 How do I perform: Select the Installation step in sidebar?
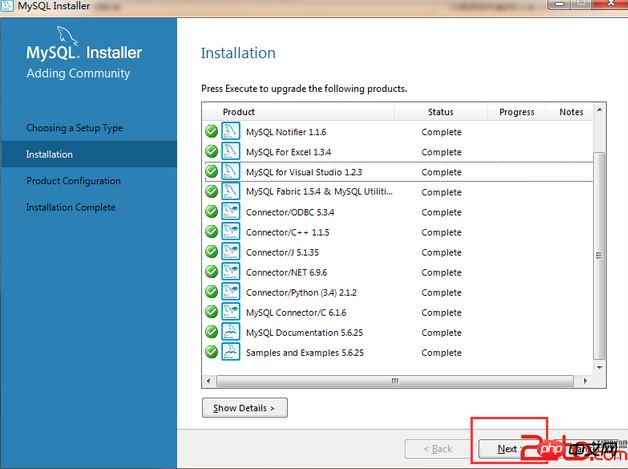[89, 154]
